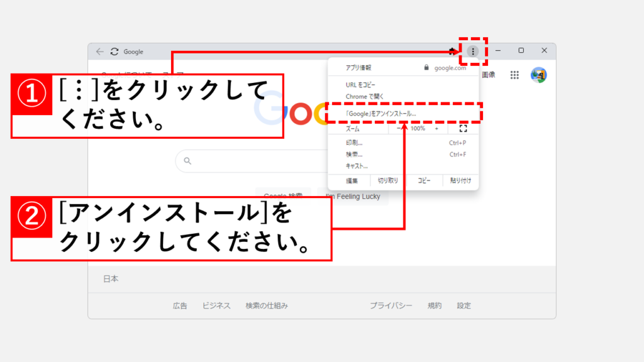Decrease zoom with minus button
644x362 pixels.
tap(399, 128)
